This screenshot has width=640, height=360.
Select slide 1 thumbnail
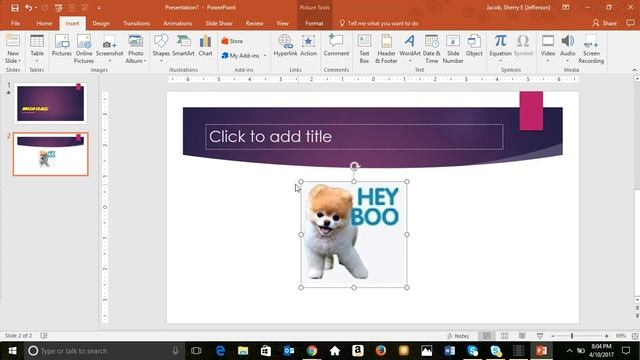click(x=51, y=103)
